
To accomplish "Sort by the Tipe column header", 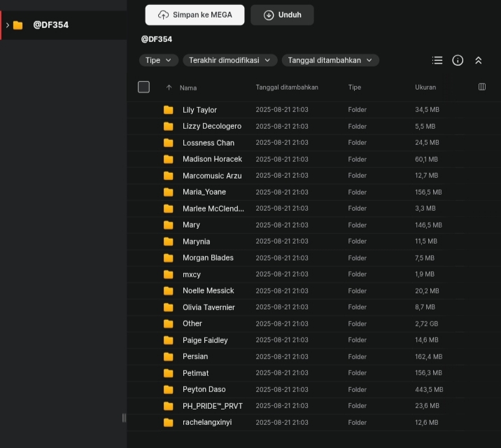I will click(355, 87).
